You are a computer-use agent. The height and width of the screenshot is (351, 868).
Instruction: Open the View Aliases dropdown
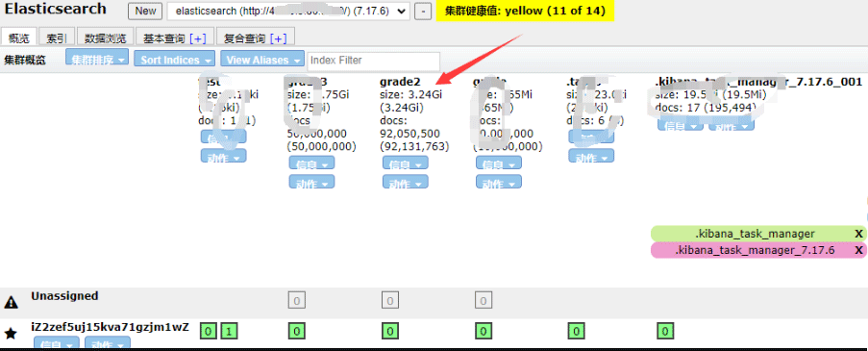pos(262,59)
